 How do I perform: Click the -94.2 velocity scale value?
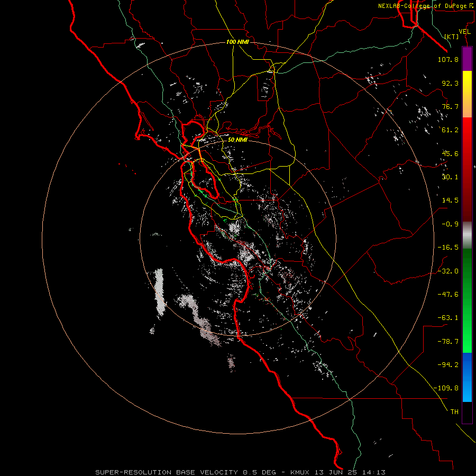pos(448,365)
